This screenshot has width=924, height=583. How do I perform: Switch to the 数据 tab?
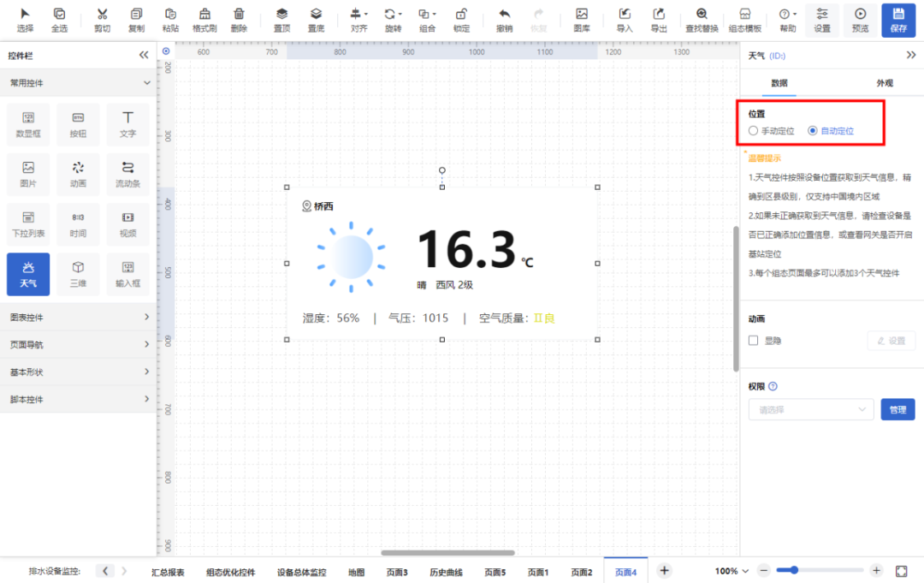tap(779, 83)
